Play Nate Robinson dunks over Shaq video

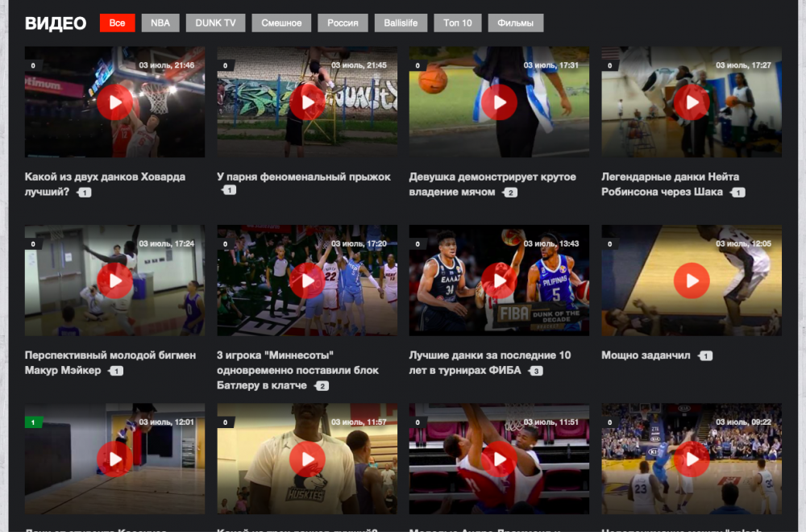[691, 102]
